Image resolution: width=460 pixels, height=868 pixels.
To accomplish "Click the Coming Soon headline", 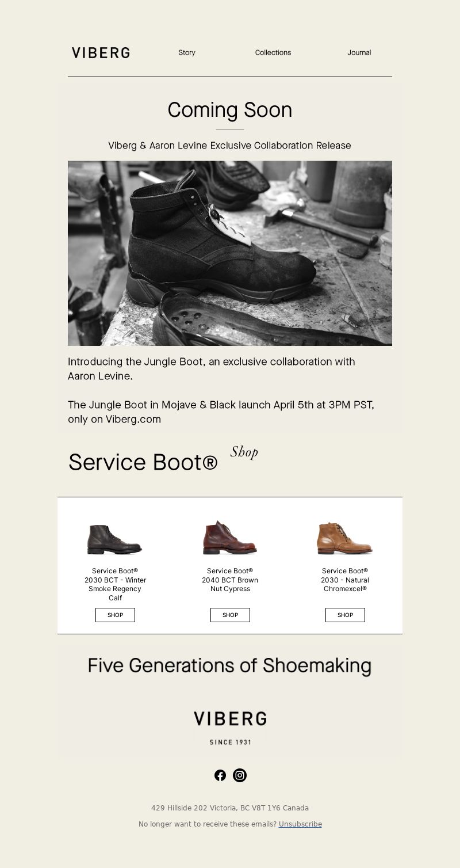I will point(230,110).
